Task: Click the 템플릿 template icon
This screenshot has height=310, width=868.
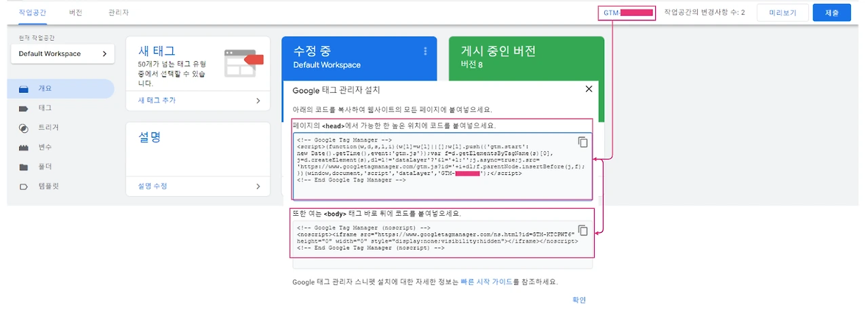Action: pyautogui.click(x=24, y=187)
